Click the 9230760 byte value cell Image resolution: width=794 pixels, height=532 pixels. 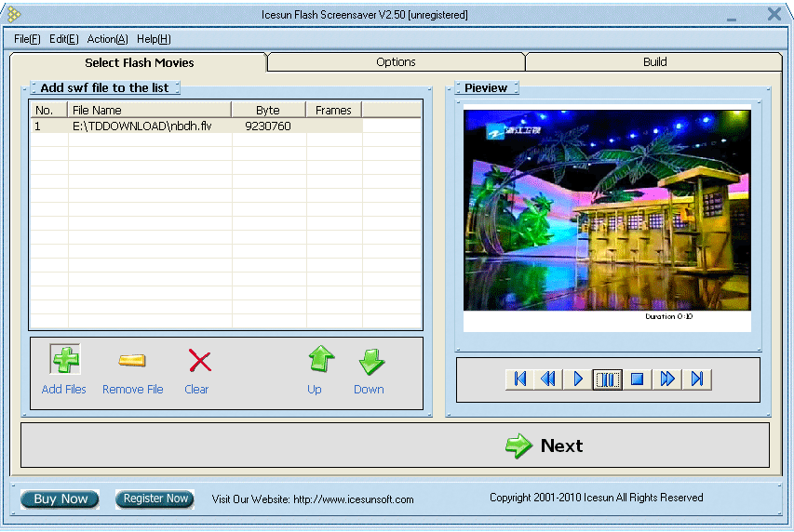tap(268, 126)
